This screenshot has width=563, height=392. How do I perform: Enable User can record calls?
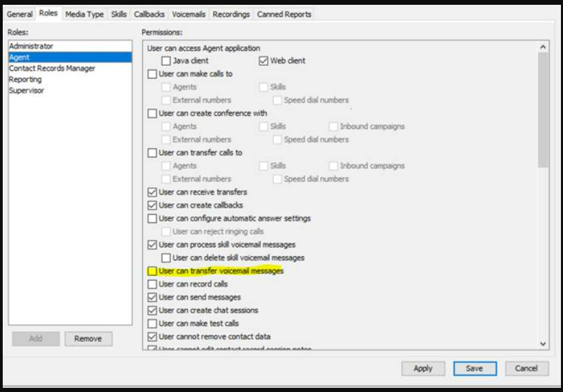[x=152, y=284]
